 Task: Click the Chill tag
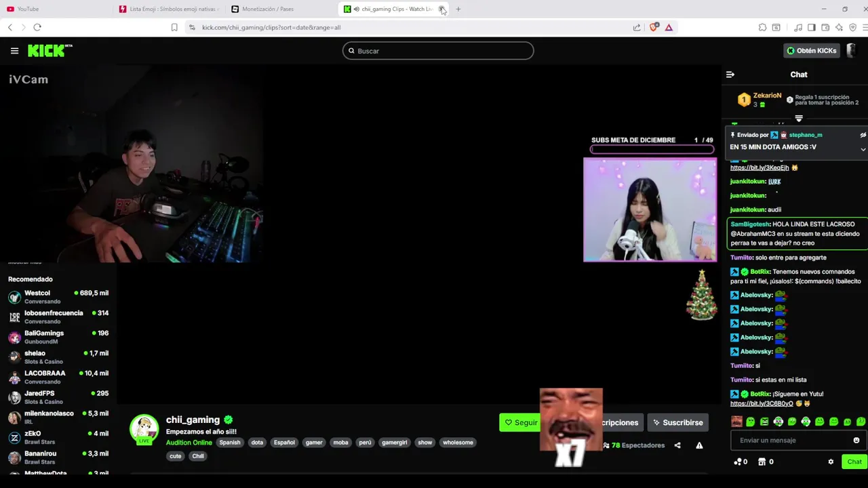pos(198,456)
